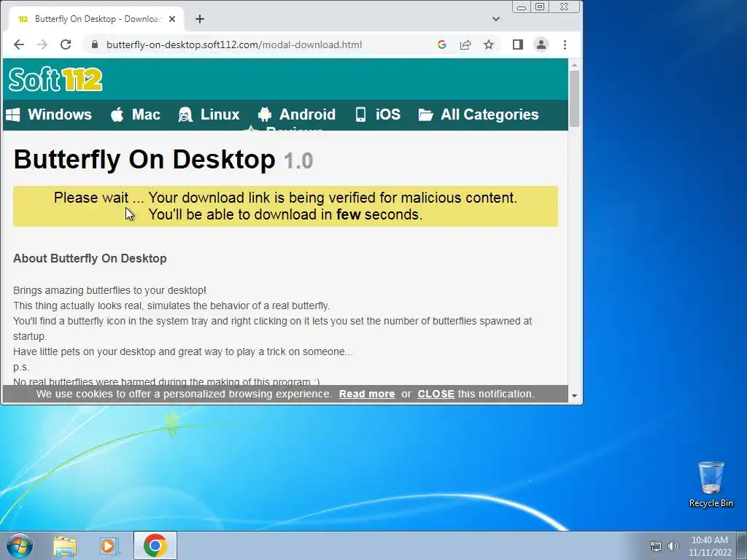
Task: Click the vertical scrollbar thumb
Action: 574,98
